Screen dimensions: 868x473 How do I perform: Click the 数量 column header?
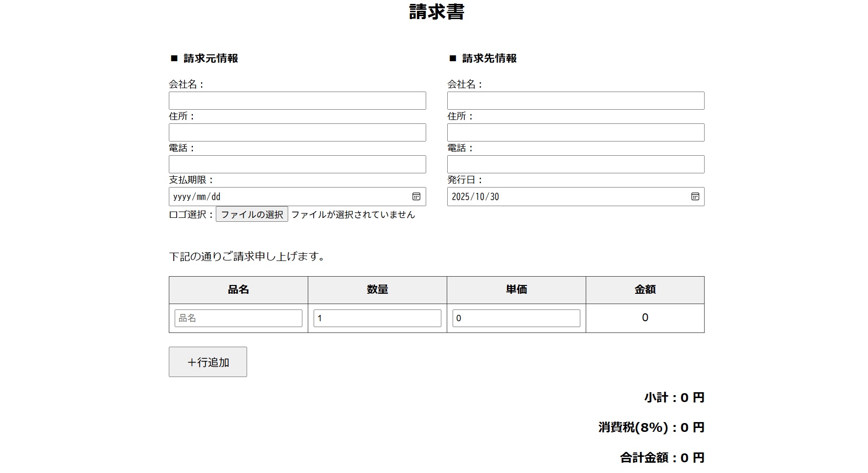tap(377, 290)
